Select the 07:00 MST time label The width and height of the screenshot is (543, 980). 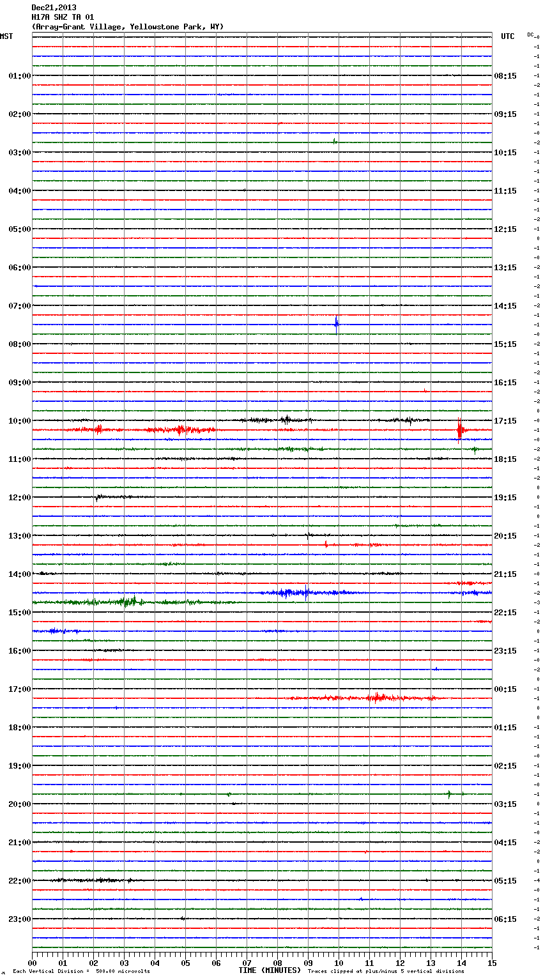pos(20,306)
